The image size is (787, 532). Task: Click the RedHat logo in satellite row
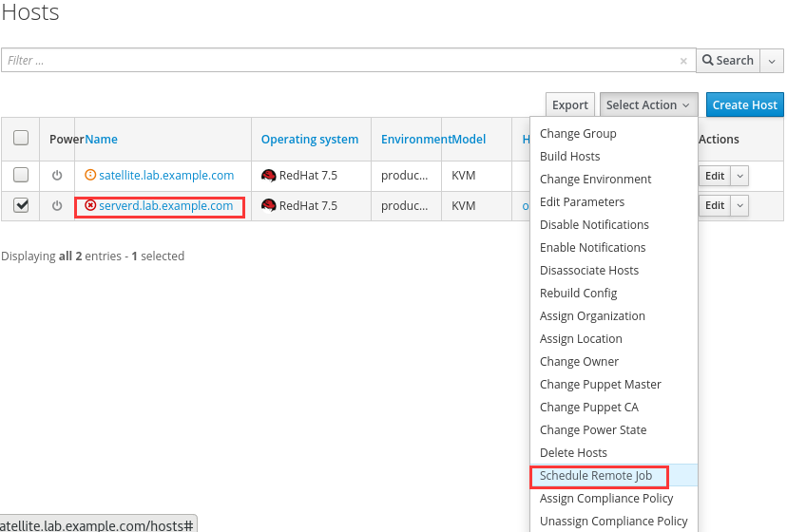coord(269,176)
